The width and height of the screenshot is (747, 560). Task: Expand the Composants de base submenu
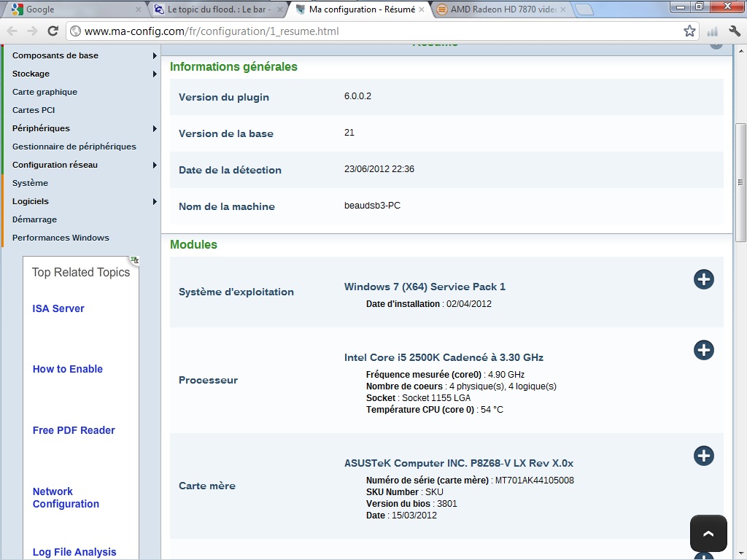pos(154,55)
